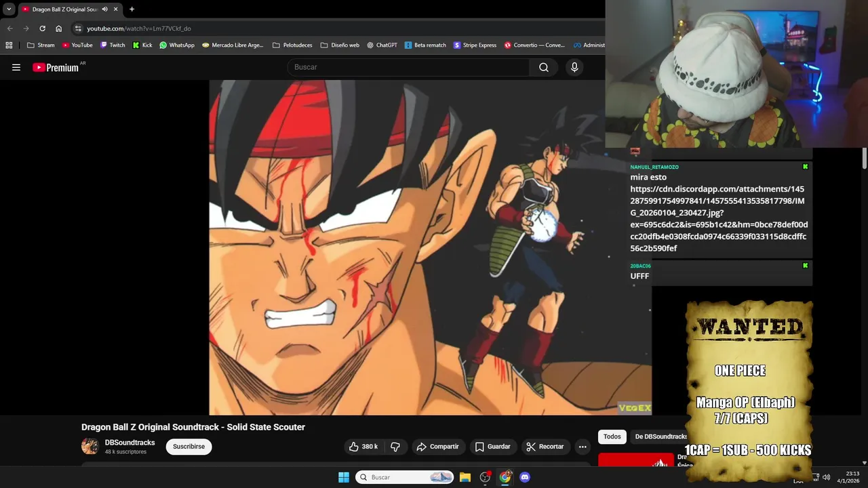Switch to Chrome in the taskbar
868x488 pixels.
click(x=505, y=477)
